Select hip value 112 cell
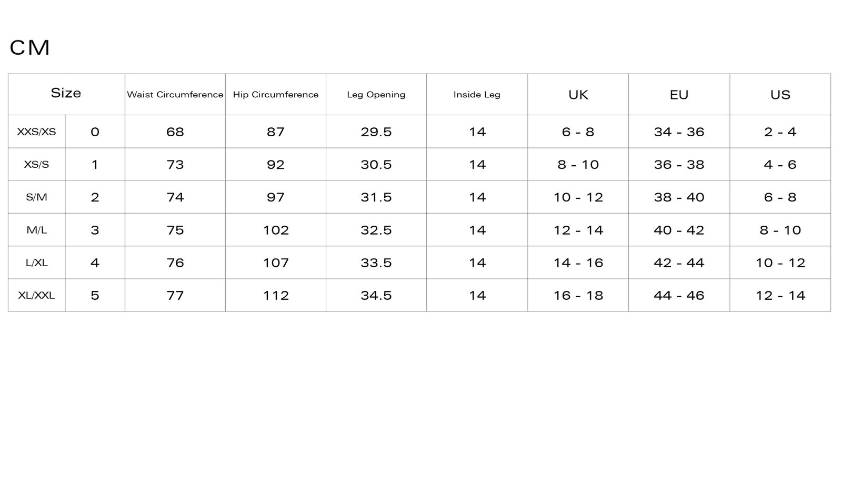This screenshot has height=504, width=842. pos(276,295)
